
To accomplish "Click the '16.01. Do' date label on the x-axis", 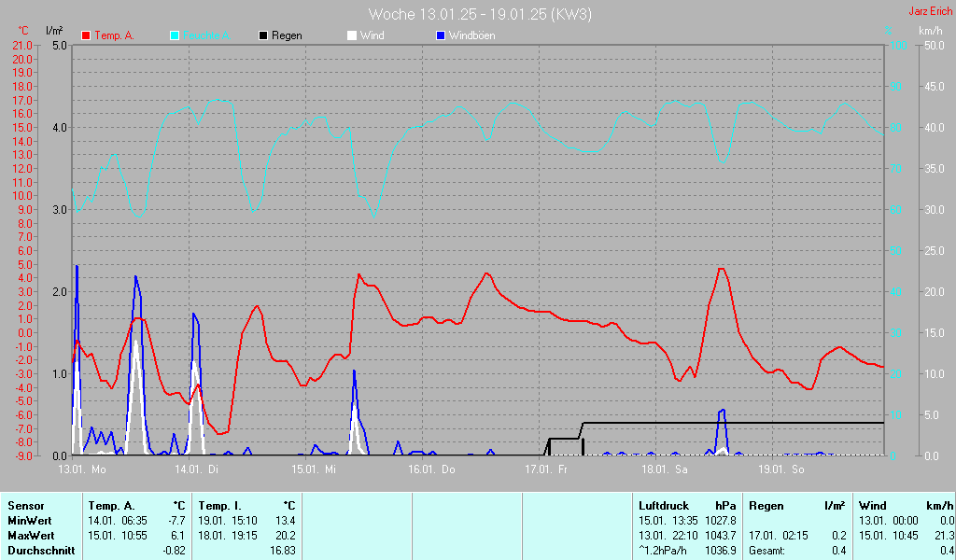I will 431,469.
